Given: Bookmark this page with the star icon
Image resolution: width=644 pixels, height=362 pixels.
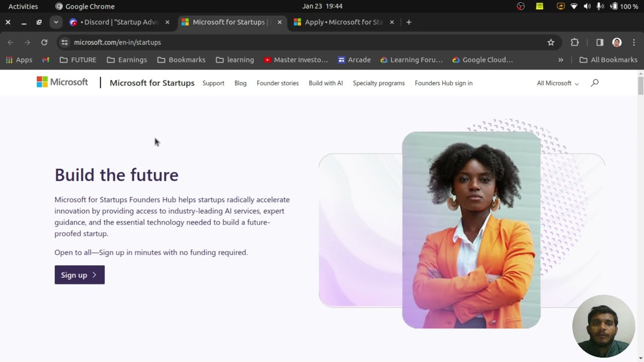Looking at the screenshot, I should [551, 42].
